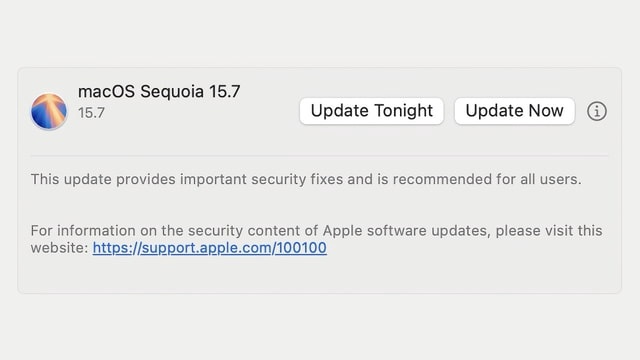Image resolution: width=640 pixels, height=360 pixels.
Task: Click the macOS Sequoia 15.7 title text
Action: (159, 91)
